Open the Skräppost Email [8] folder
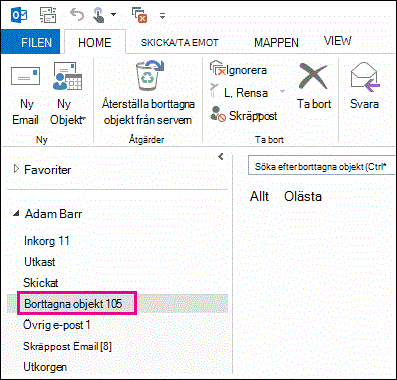The width and height of the screenshot is (397, 380). [67, 346]
